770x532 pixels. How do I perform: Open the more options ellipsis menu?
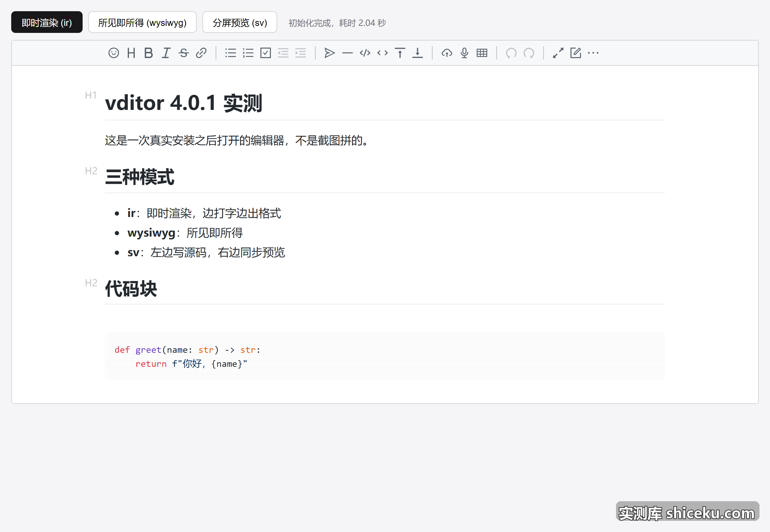tap(593, 53)
